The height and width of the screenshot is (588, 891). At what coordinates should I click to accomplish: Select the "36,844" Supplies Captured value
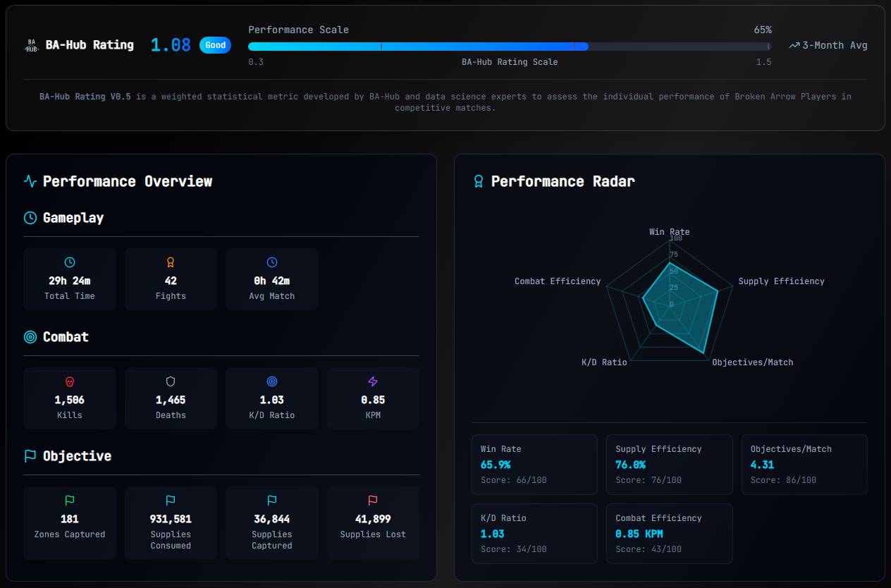tap(272, 519)
